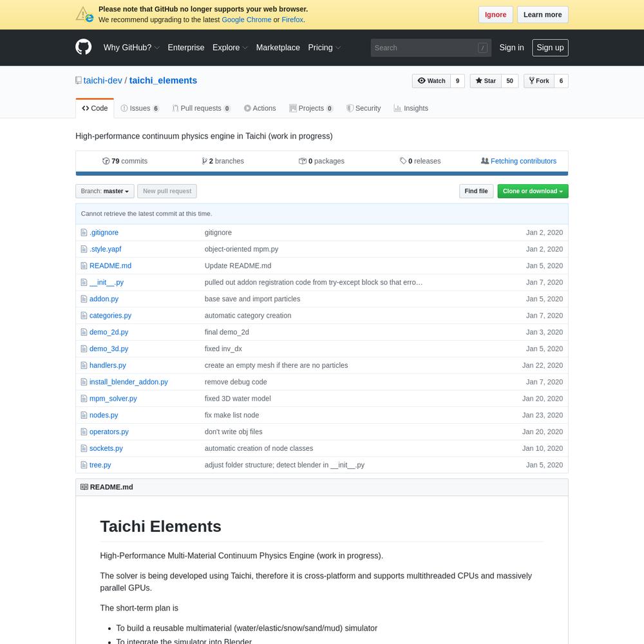Fork this repository
Screen dimensions: 644x644
pos(539,81)
